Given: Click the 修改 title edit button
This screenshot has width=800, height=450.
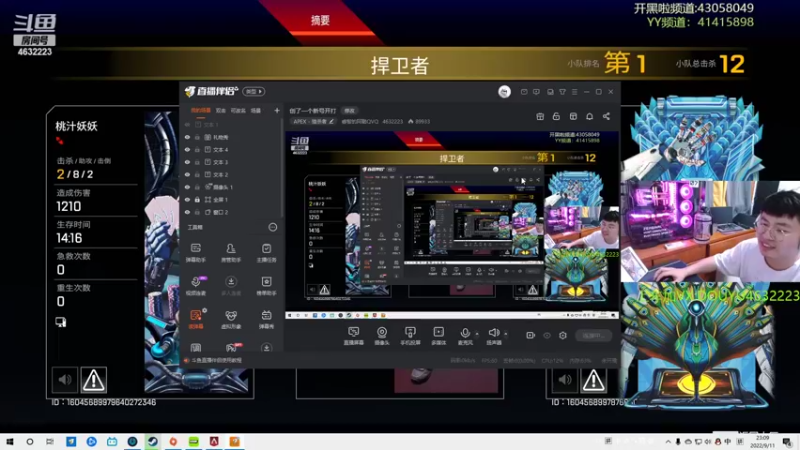Looking at the screenshot, I should click(349, 111).
